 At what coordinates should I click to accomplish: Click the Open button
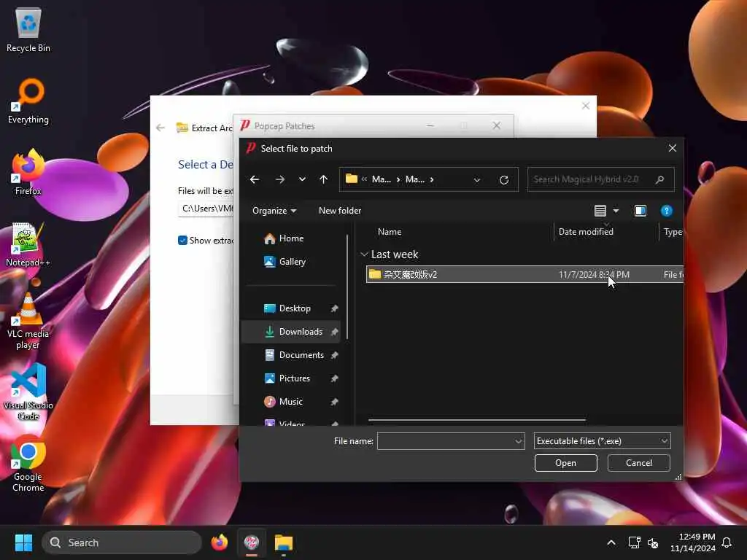(565, 463)
